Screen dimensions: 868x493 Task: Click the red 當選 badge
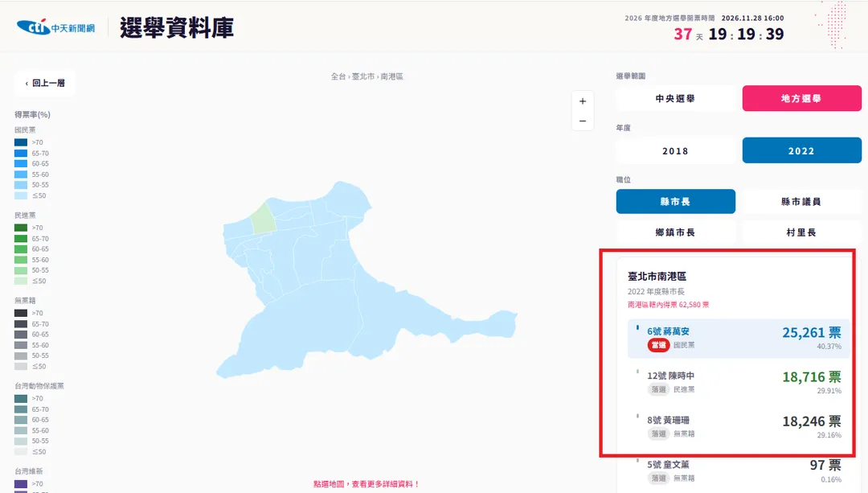[659, 345]
